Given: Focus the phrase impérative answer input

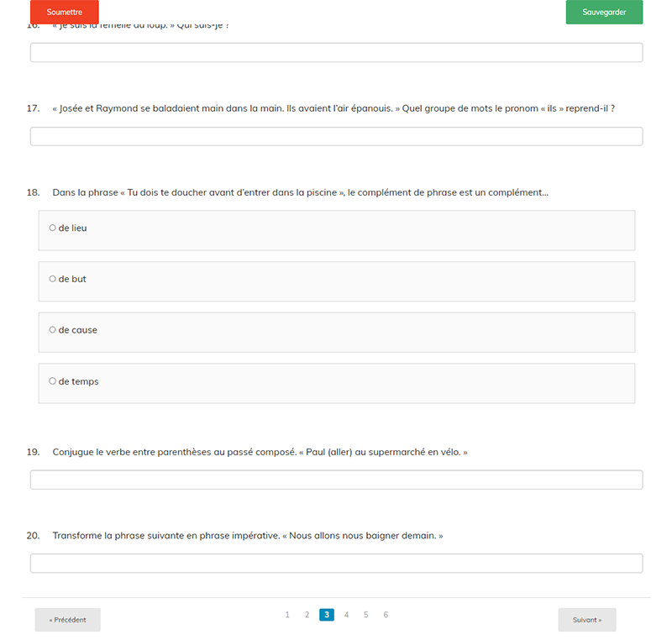Looking at the screenshot, I should click(336, 564).
